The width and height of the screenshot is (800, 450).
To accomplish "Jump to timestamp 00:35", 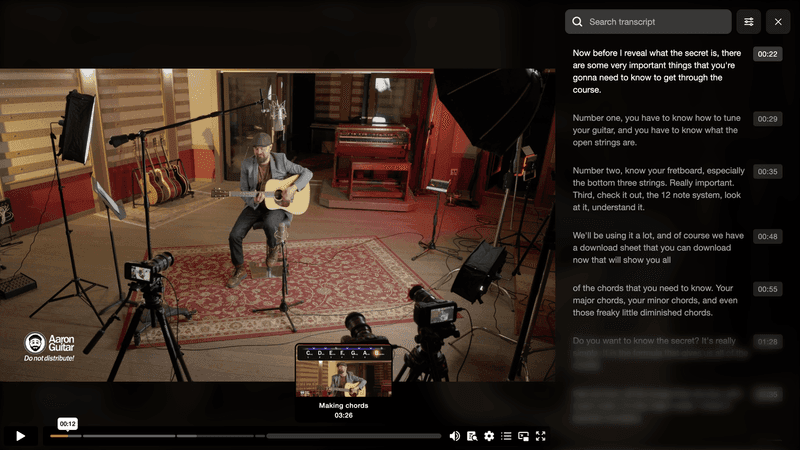I will tap(767, 172).
